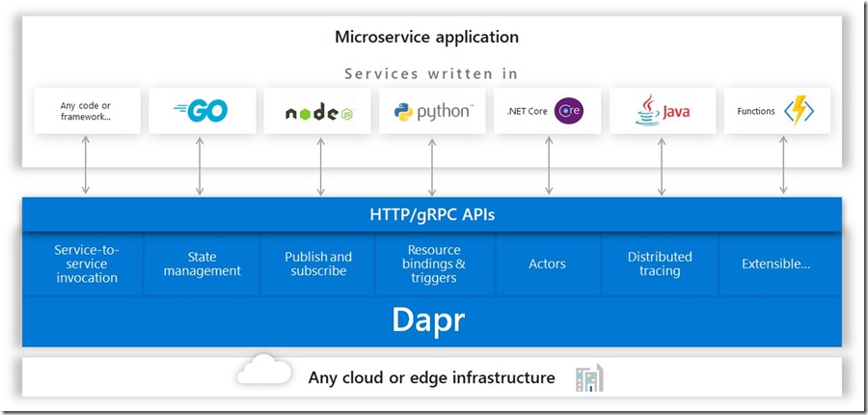Click the State management block
Screen dimensions: 868x415
[x=202, y=263]
